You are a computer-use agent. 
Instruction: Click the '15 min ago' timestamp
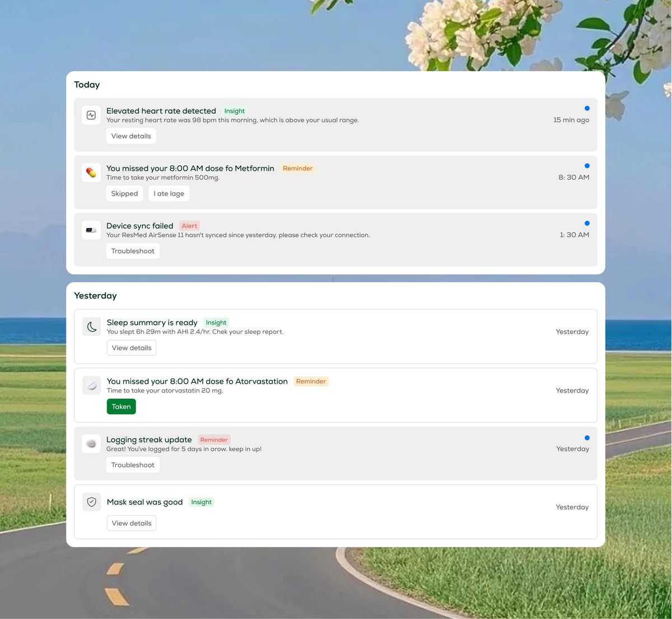click(571, 120)
